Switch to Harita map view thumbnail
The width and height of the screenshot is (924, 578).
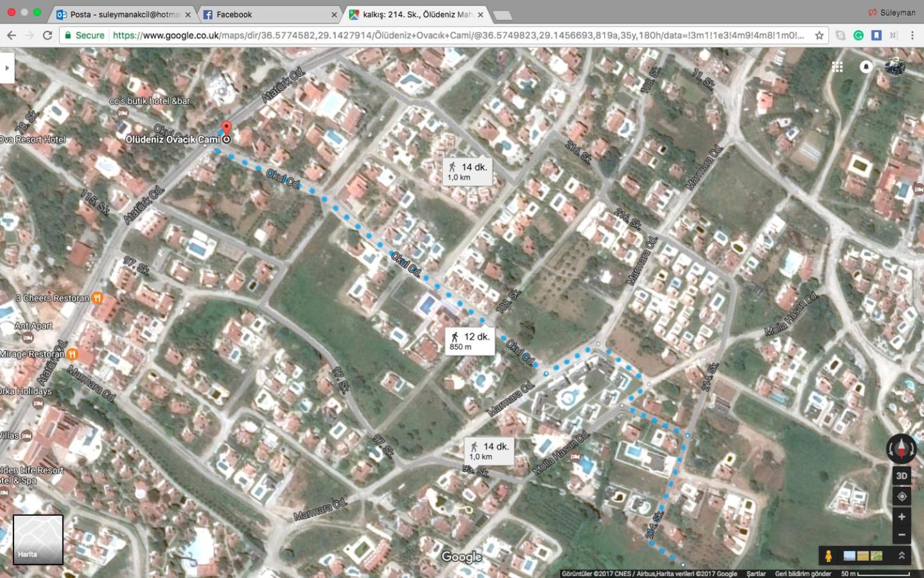[x=38, y=539]
